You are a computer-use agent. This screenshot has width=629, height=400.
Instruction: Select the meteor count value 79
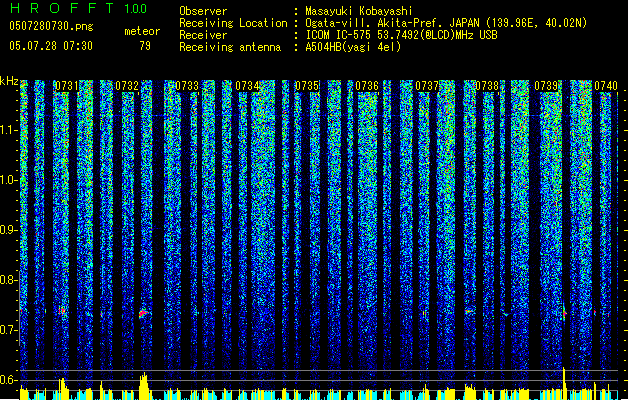pyautogui.click(x=145, y=46)
